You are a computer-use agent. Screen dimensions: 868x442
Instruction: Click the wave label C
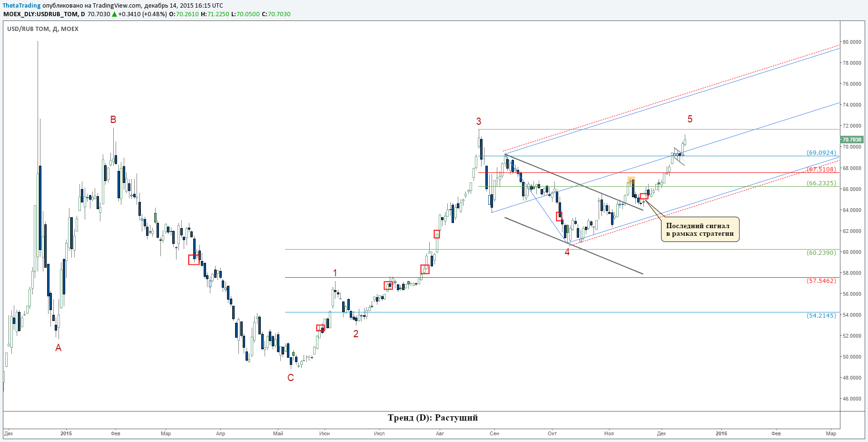[291, 378]
